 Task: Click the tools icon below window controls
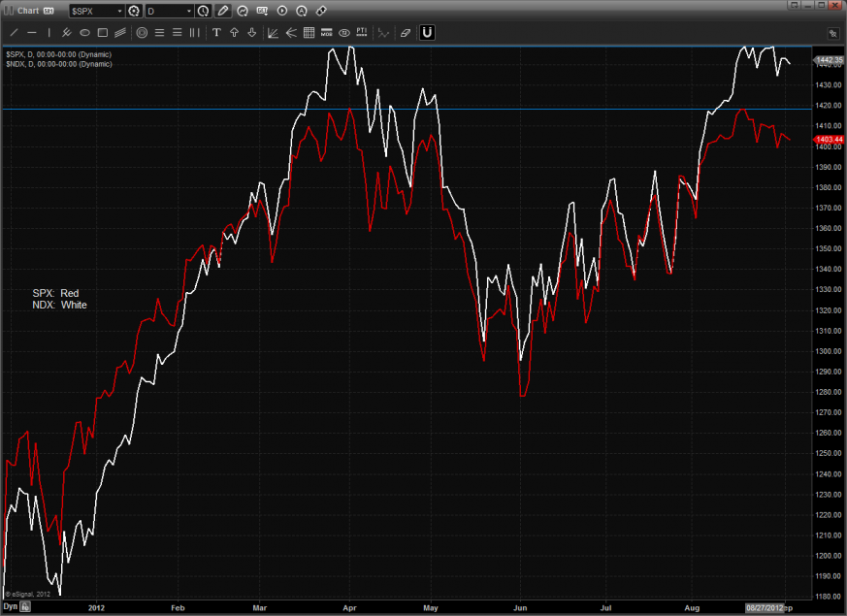point(832,34)
